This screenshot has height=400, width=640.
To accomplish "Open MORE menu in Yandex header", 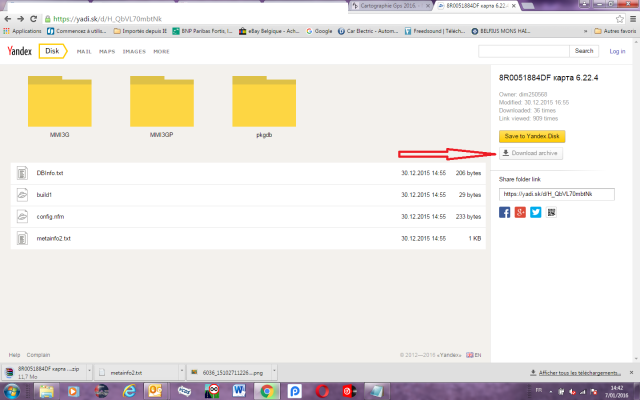I will pos(161,50).
